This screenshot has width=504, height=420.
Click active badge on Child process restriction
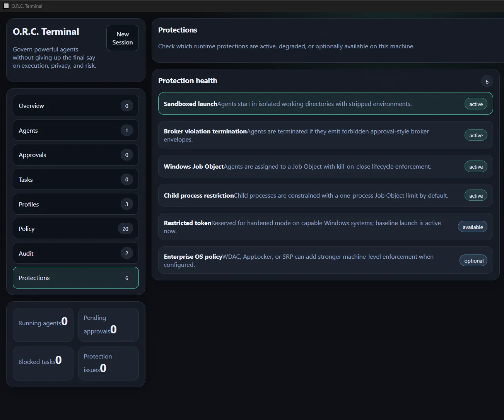pos(476,196)
